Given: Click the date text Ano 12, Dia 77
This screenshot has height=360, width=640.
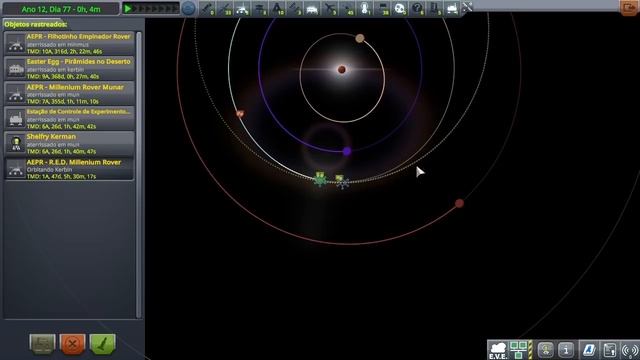Looking at the screenshot, I should pyautogui.click(x=61, y=9).
